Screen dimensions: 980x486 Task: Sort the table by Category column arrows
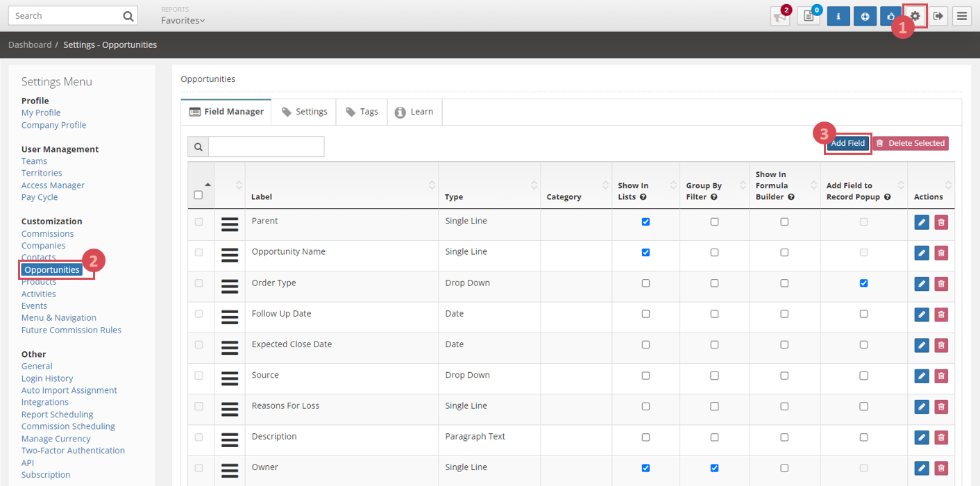coord(605,185)
